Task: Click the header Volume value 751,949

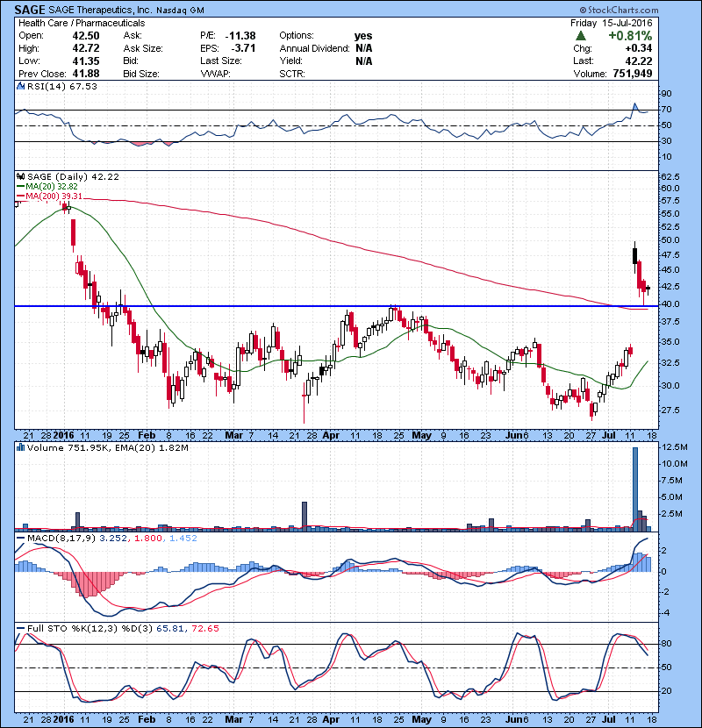Action: coord(633,74)
